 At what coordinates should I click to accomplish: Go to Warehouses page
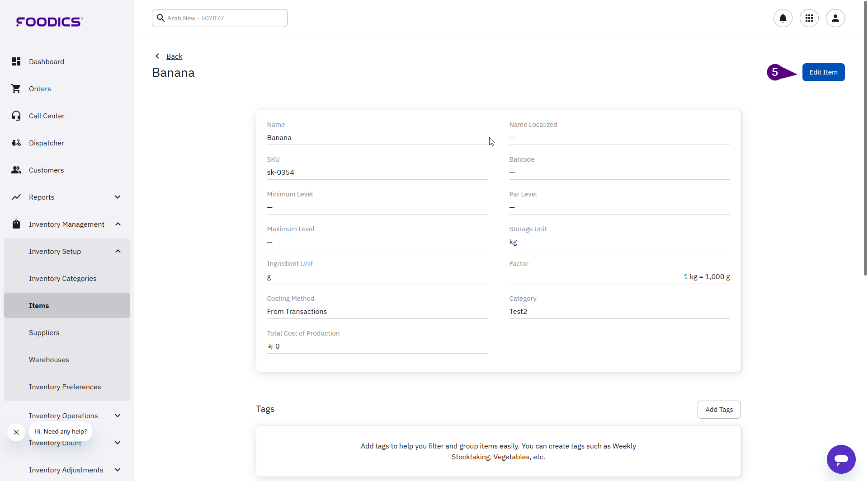[49, 360]
